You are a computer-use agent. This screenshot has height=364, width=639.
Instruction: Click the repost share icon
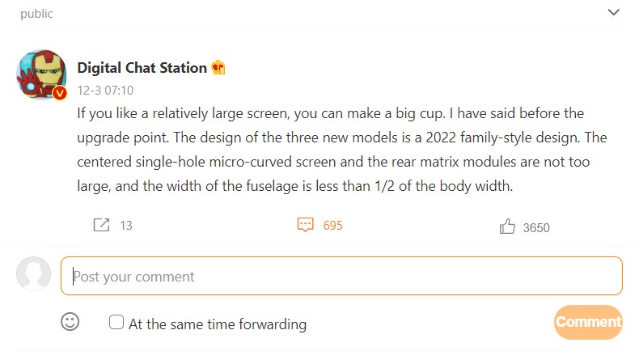(x=101, y=225)
